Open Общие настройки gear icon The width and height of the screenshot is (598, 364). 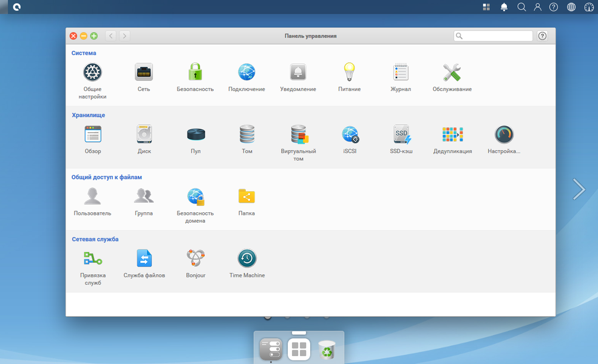92,72
